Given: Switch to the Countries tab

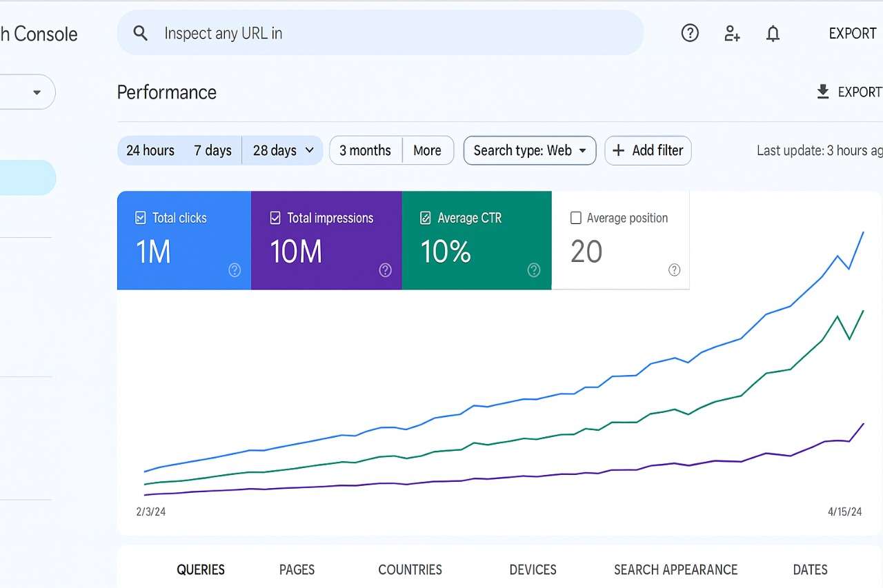Looking at the screenshot, I should tap(410, 569).
